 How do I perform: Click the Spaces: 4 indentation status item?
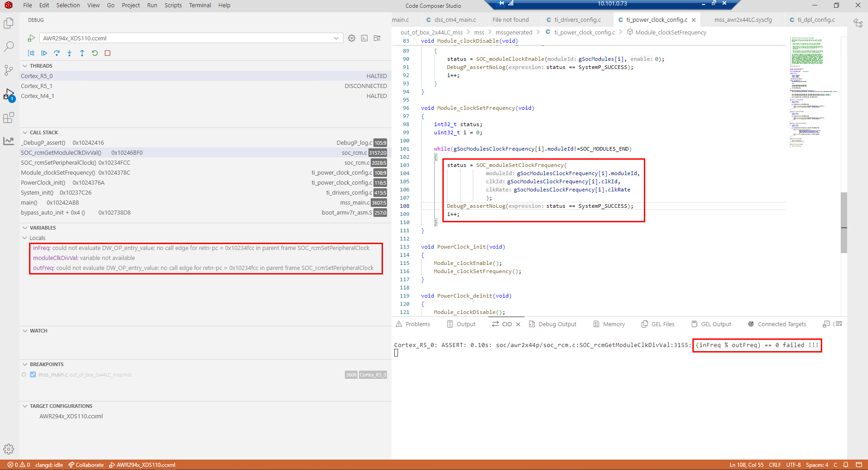click(817, 465)
